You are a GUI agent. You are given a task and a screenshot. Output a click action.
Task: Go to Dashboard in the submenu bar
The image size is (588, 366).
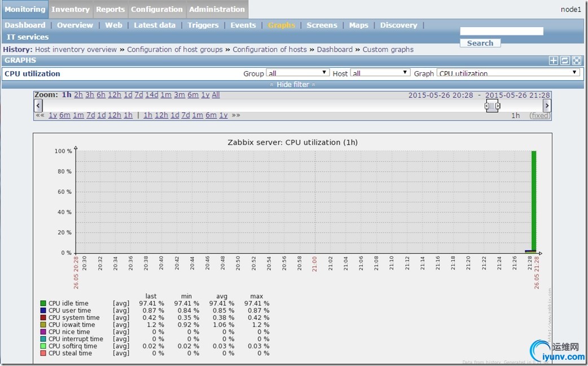[25, 25]
